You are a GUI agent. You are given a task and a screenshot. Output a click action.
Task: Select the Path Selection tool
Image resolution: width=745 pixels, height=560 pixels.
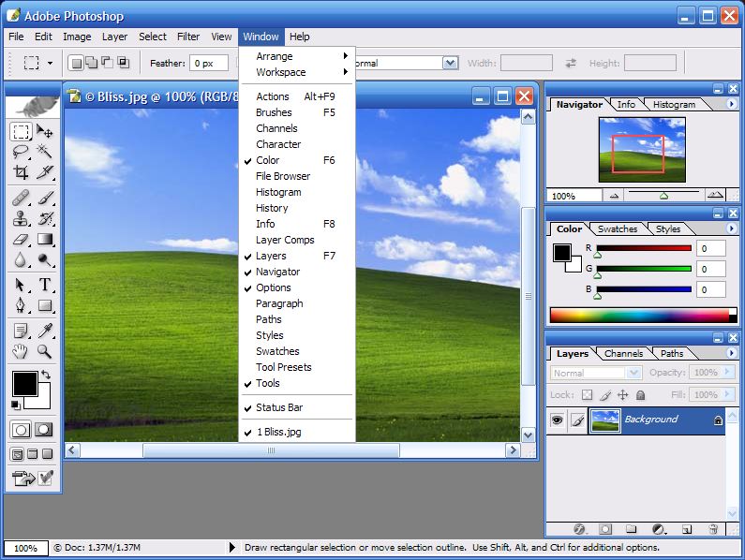[x=21, y=285]
